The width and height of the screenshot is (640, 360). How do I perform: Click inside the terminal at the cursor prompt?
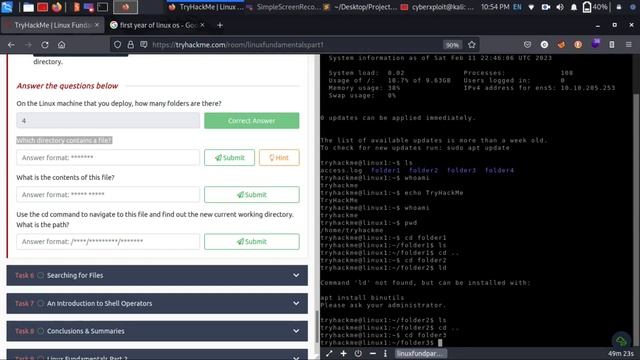coord(440,343)
